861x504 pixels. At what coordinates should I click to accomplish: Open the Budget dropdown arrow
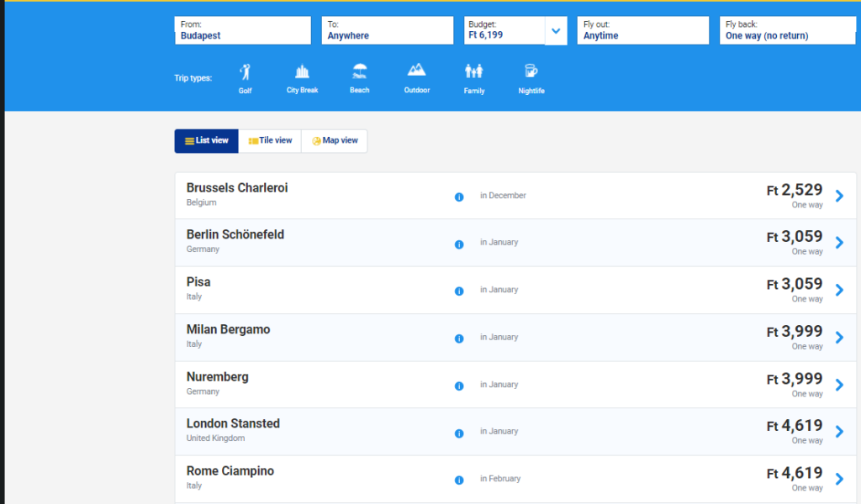pyautogui.click(x=555, y=32)
